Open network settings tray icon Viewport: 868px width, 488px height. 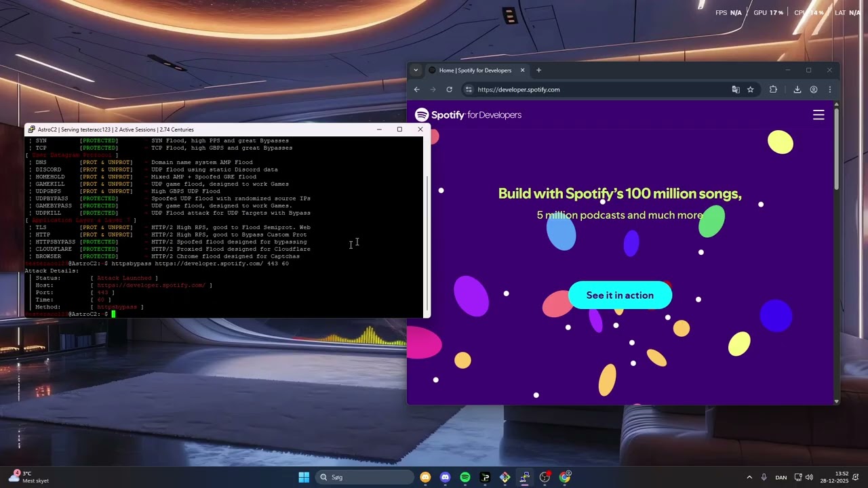(798, 477)
